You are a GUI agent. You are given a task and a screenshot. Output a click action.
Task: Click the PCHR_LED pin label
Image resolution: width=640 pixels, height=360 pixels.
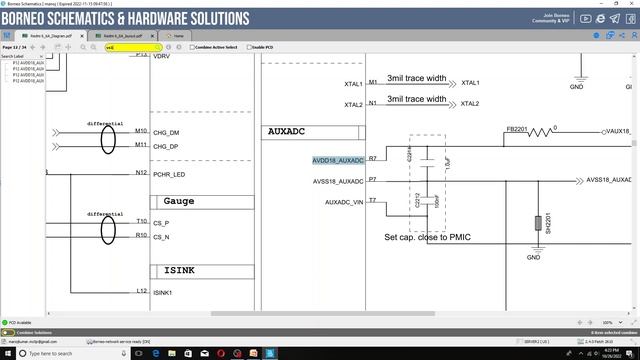tap(169, 174)
